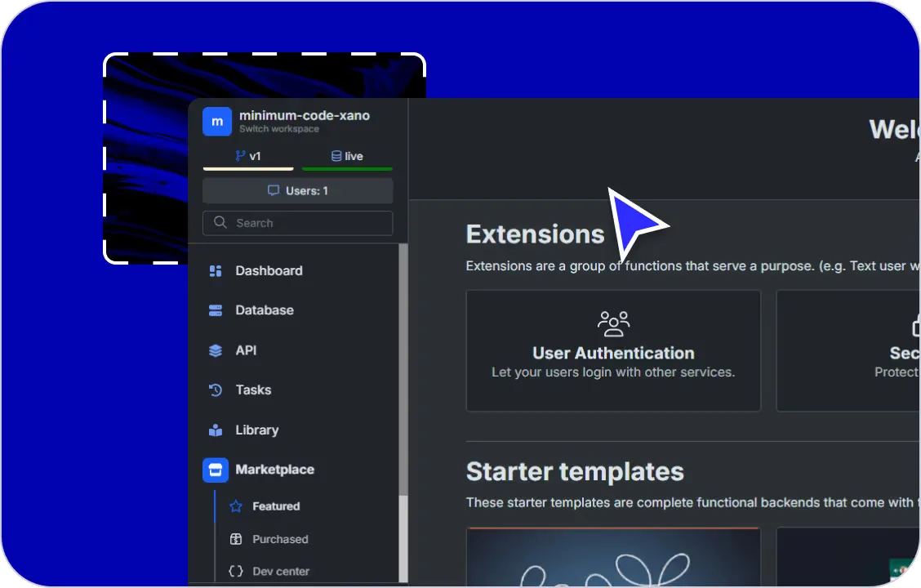Click the Marketplace store icon
The height and width of the screenshot is (588, 921).
pyautogui.click(x=216, y=470)
